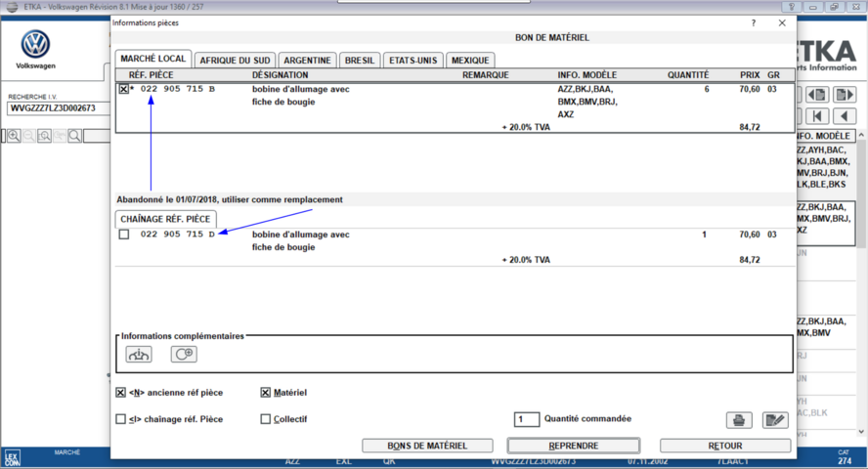Toggle <N> ancienne réf pièce checkbox
The image size is (868, 469).
pos(120,392)
